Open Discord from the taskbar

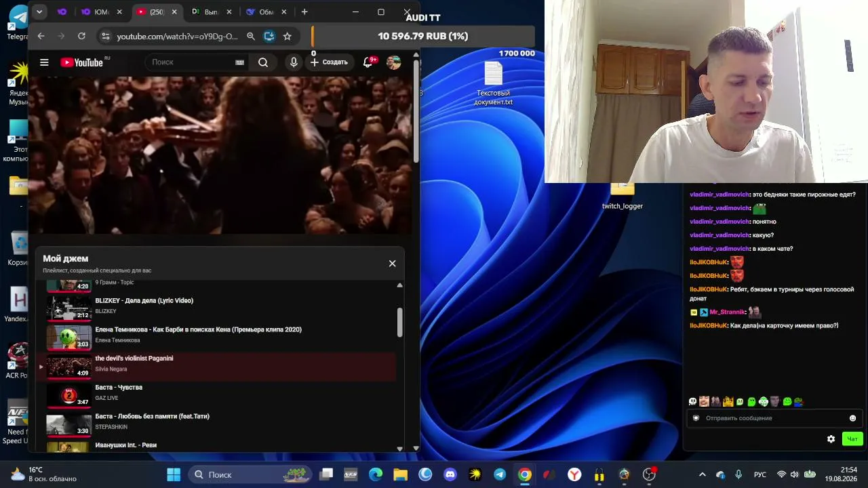click(x=450, y=474)
